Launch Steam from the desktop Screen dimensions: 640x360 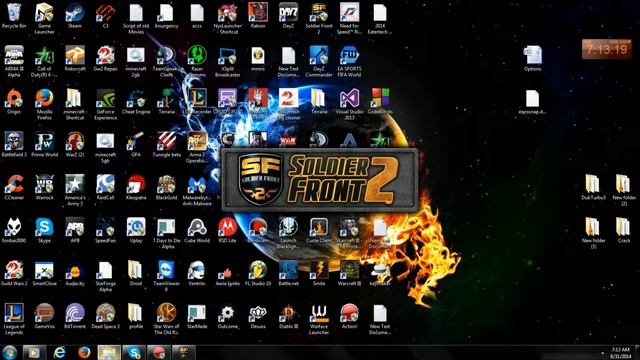pos(75,16)
